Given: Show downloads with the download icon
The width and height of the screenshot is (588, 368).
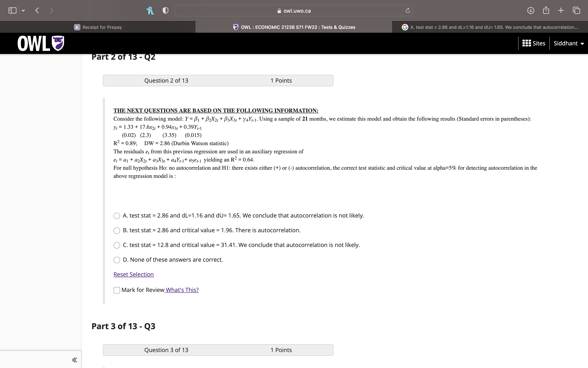Looking at the screenshot, I should tap(531, 10).
